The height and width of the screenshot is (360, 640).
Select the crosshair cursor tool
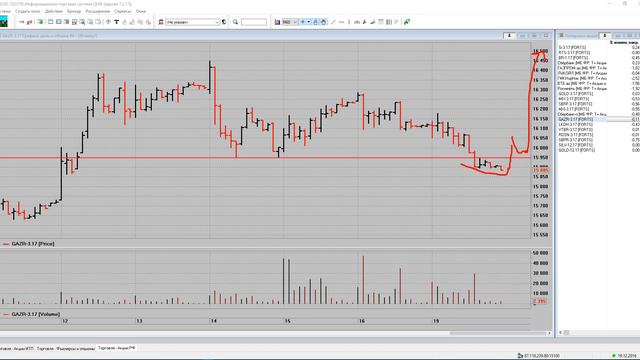coord(303,22)
